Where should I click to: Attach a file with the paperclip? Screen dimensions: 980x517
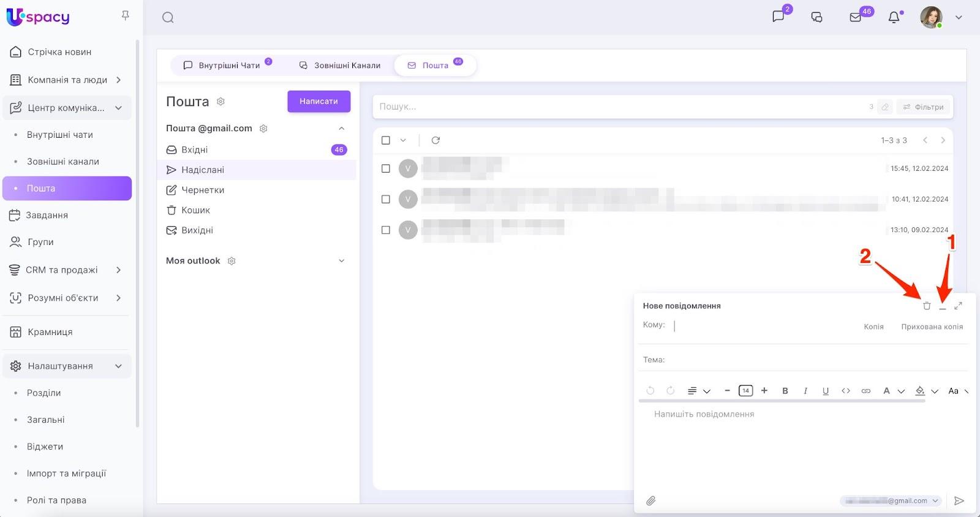pos(651,501)
